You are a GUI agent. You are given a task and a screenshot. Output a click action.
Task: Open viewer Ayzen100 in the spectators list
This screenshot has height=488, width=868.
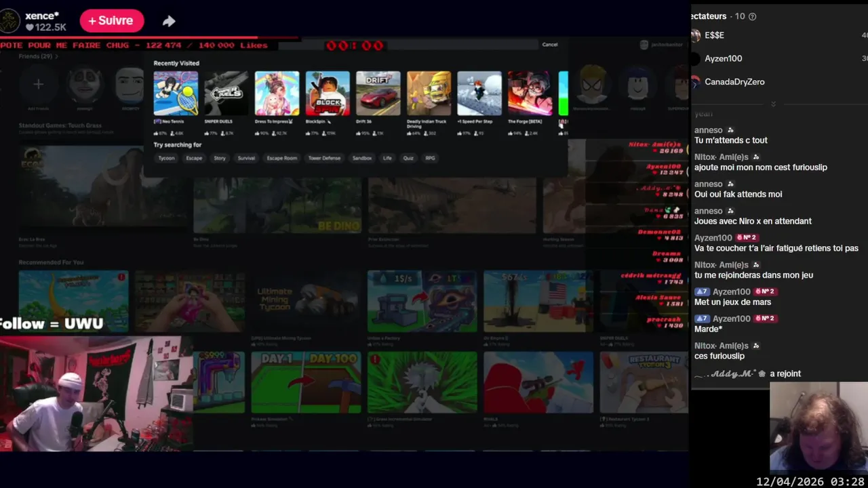(x=723, y=58)
